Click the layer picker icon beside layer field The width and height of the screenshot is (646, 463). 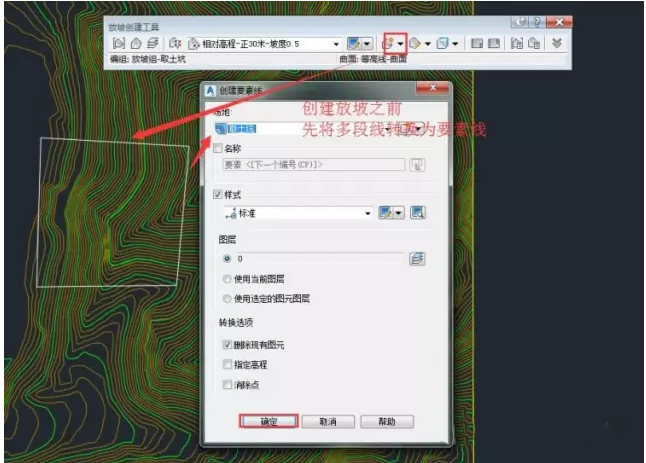pos(417,258)
